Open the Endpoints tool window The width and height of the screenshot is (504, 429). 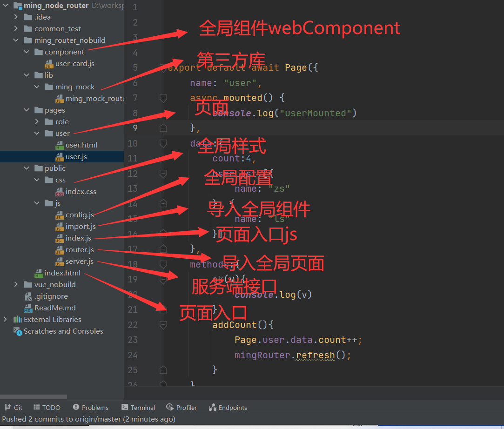tap(228, 408)
